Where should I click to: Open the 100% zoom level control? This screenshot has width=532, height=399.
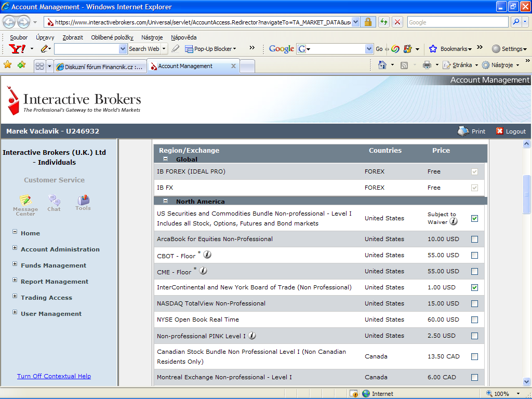point(503,394)
